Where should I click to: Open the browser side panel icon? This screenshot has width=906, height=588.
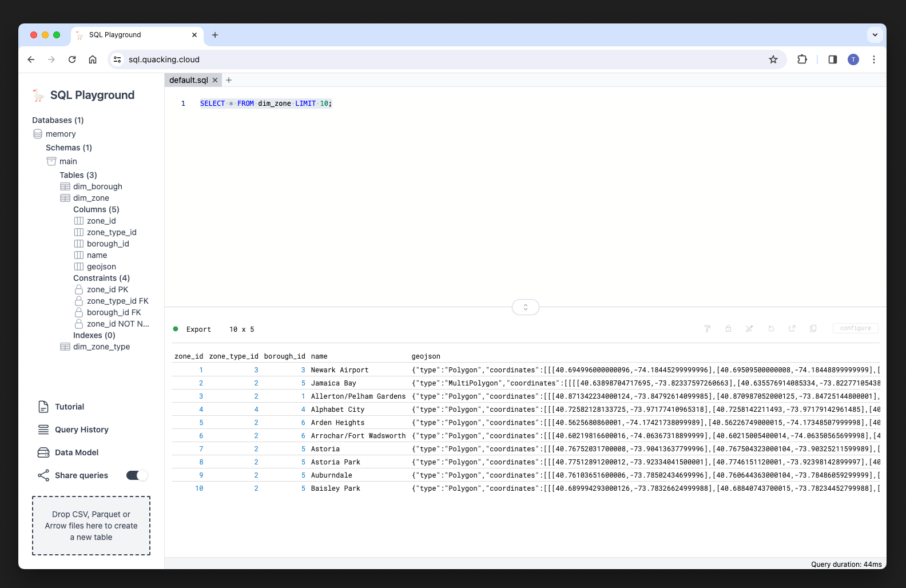click(833, 59)
